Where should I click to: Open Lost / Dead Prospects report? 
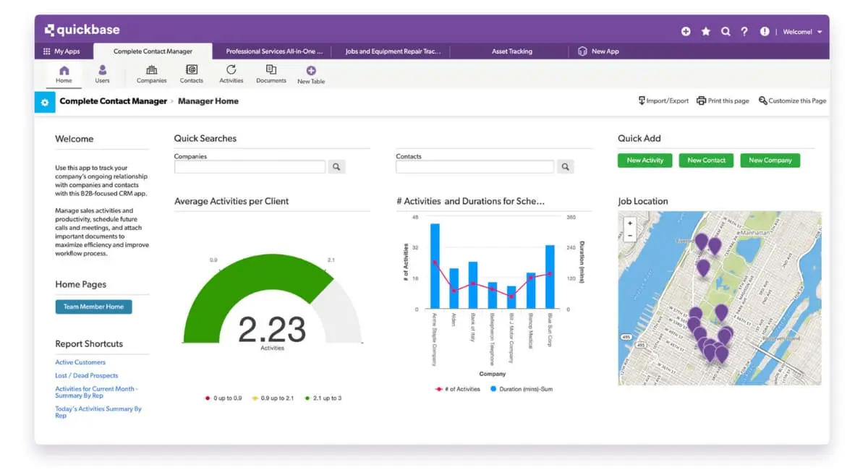(87, 375)
